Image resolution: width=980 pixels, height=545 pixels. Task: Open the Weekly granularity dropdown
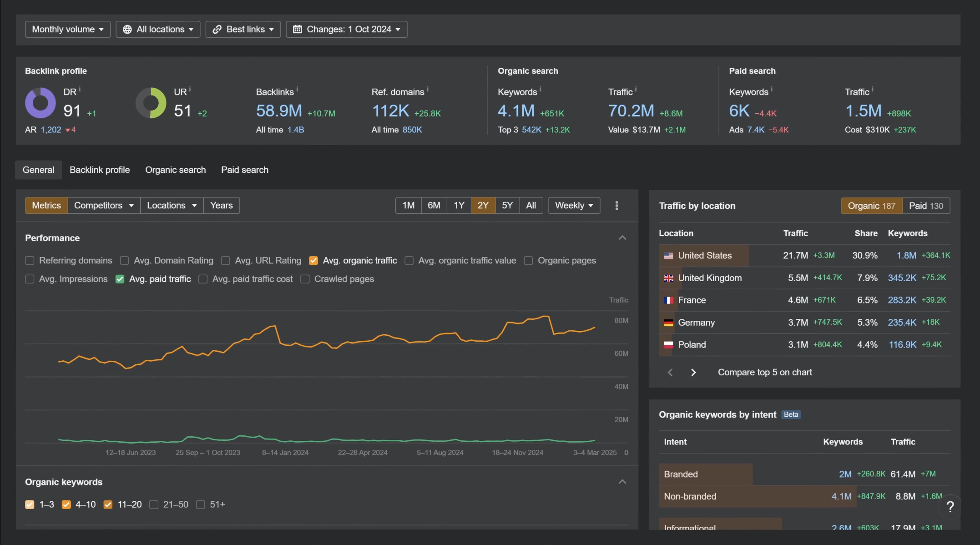(x=573, y=205)
